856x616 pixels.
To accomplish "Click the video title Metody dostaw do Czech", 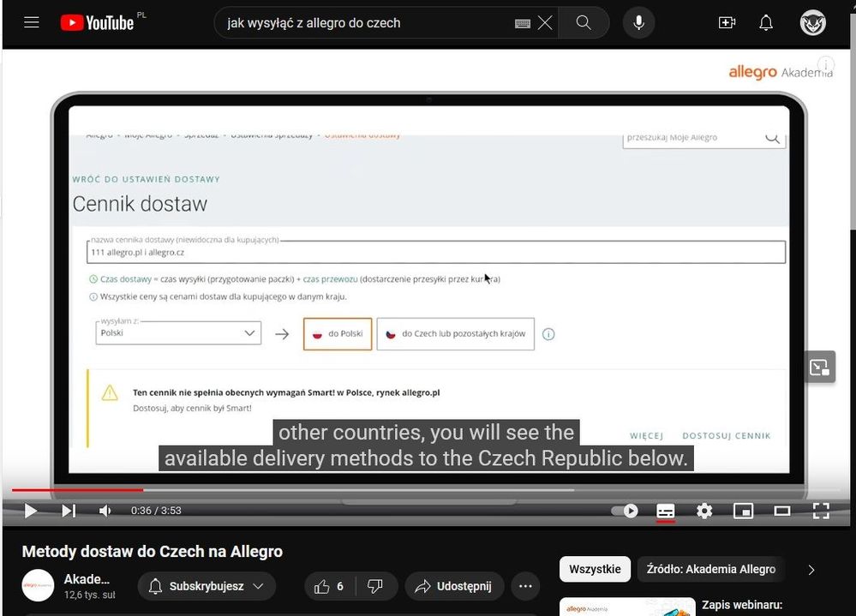I will (x=153, y=551).
